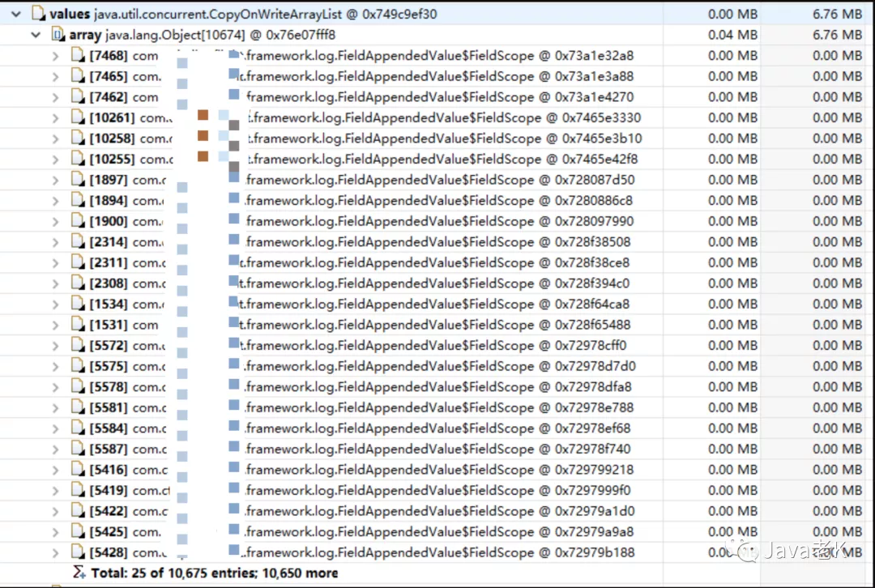Select the row with address 0x728f64ca8
This screenshot has width=875, height=588.
[437, 304]
